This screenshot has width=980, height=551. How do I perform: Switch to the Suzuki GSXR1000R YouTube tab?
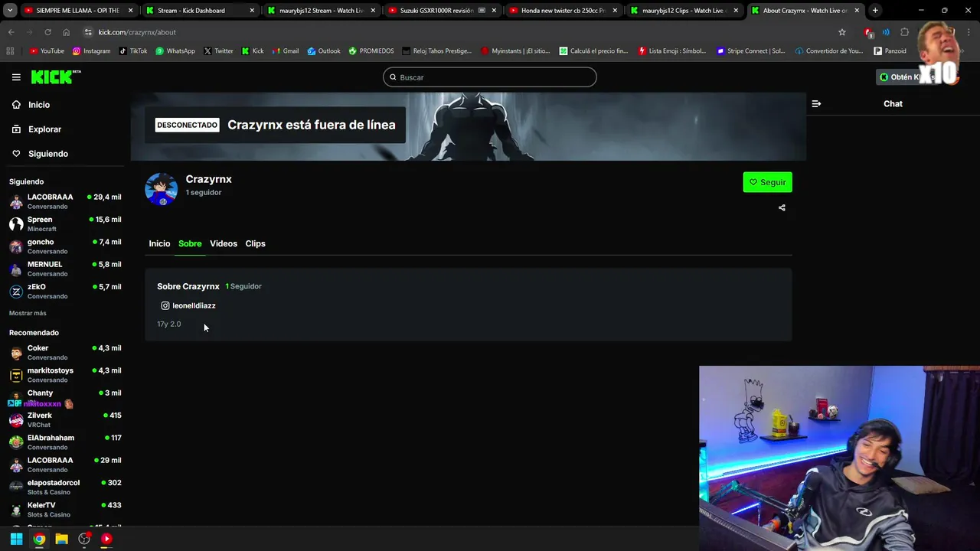point(443,11)
